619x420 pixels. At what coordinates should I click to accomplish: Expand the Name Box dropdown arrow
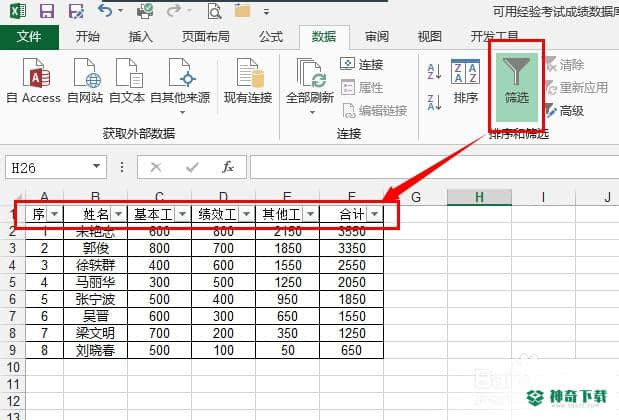(97, 167)
